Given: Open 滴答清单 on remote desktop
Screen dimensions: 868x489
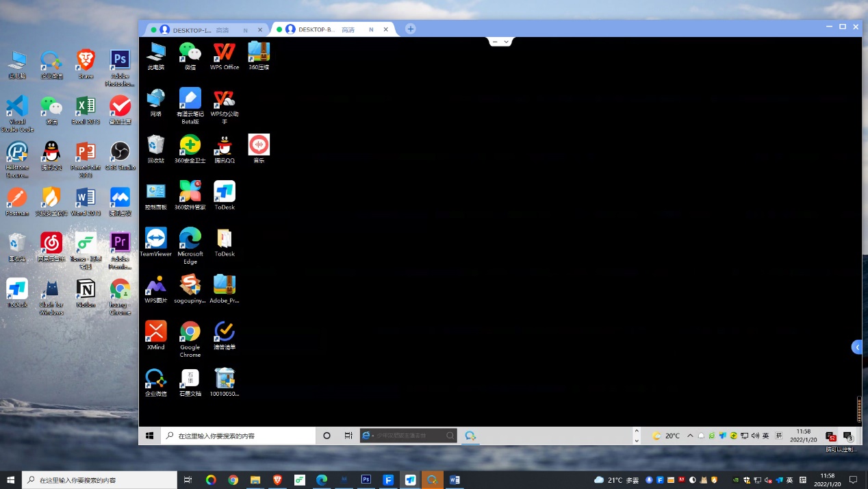Looking at the screenshot, I should click(x=225, y=336).
